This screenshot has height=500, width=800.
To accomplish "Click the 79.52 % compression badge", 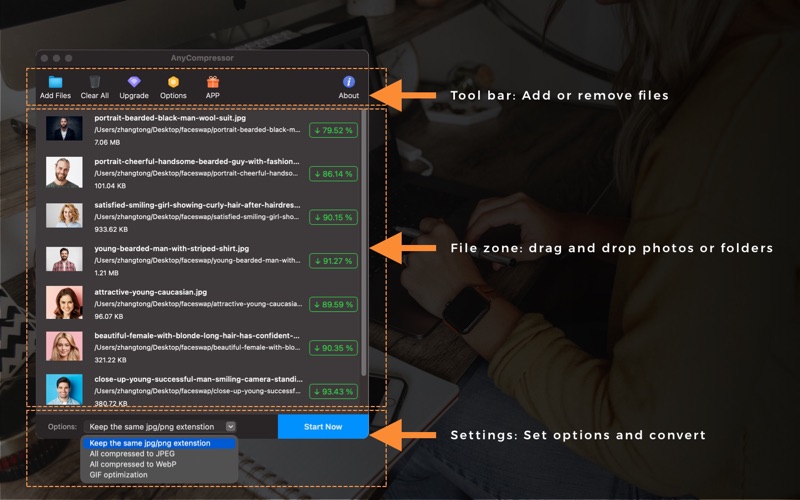I will coord(333,130).
